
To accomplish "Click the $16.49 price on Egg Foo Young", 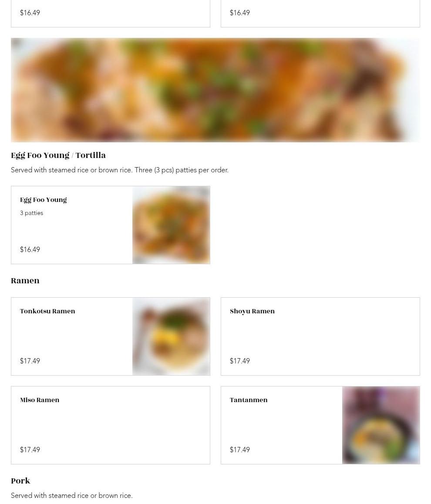I will point(30,249).
